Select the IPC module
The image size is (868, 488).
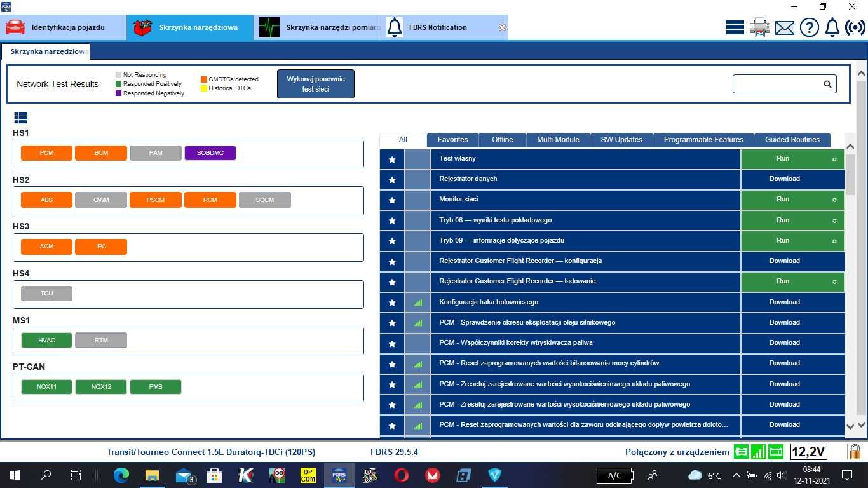(x=101, y=247)
